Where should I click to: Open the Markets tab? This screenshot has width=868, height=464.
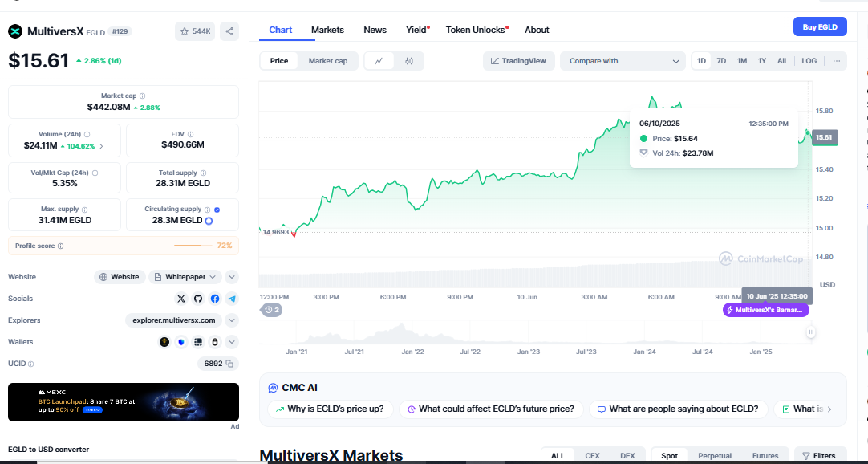(328, 30)
